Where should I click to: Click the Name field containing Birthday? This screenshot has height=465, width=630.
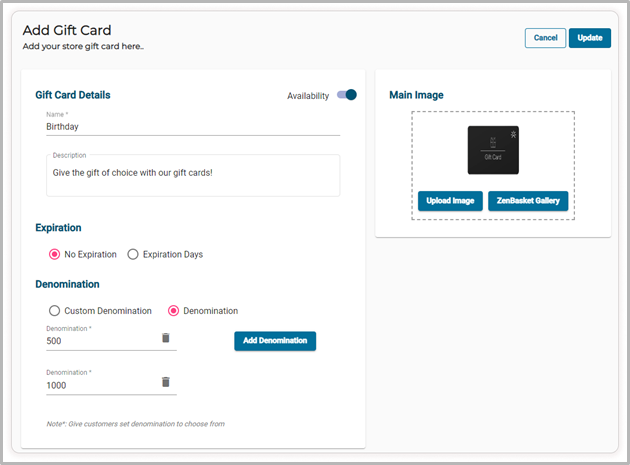tap(192, 127)
